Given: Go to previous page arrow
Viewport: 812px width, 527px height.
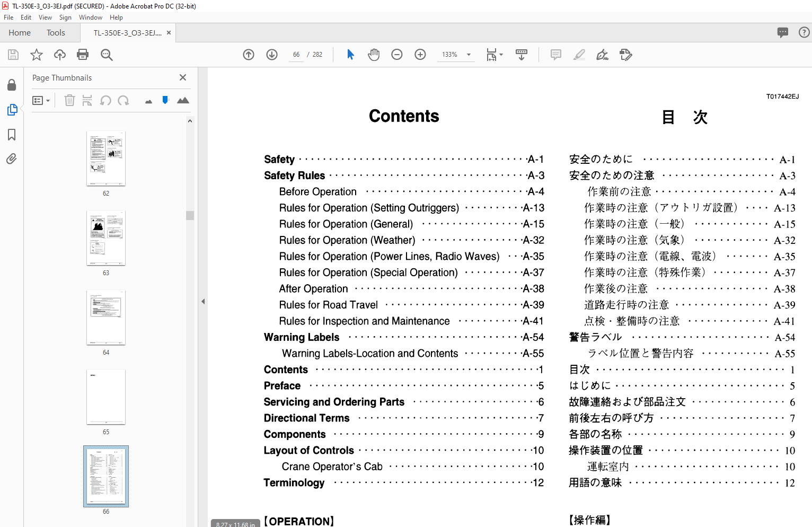Looking at the screenshot, I should (x=249, y=55).
